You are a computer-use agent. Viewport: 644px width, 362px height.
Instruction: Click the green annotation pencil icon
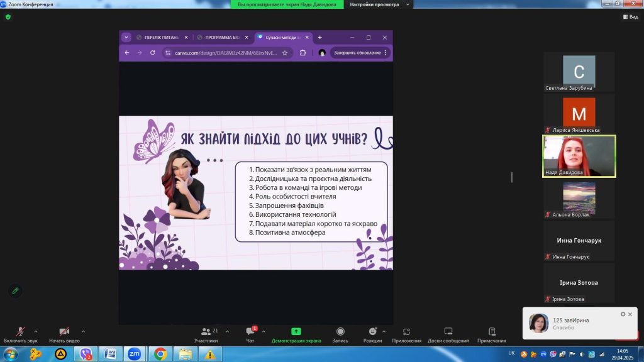pos(15,290)
